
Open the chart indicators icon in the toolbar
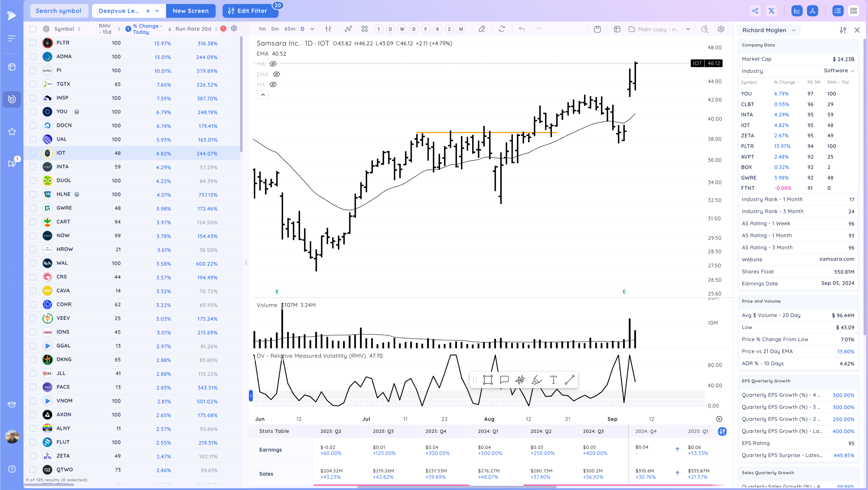pos(348,29)
